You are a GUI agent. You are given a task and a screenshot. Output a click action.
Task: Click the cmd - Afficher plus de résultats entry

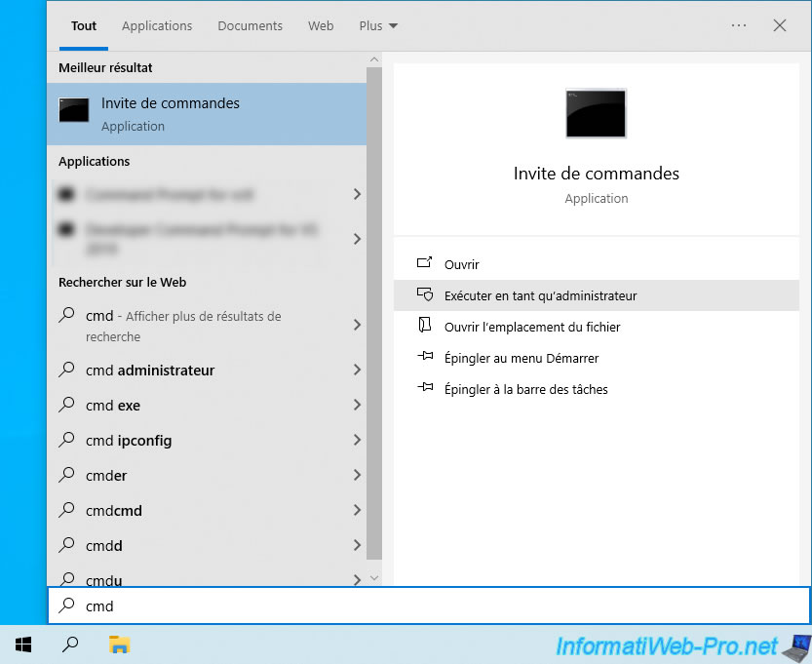(x=207, y=326)
